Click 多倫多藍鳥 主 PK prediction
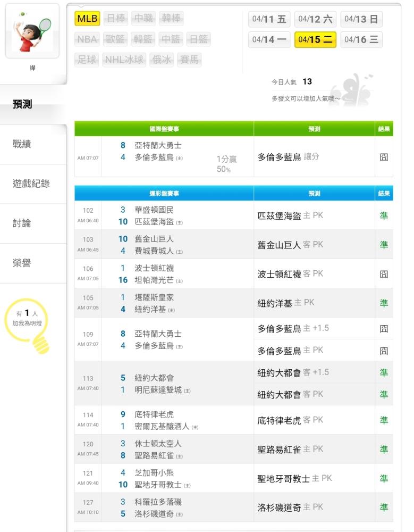The width and height of the screenshot is (414, 532). click(x=290, y=350)
